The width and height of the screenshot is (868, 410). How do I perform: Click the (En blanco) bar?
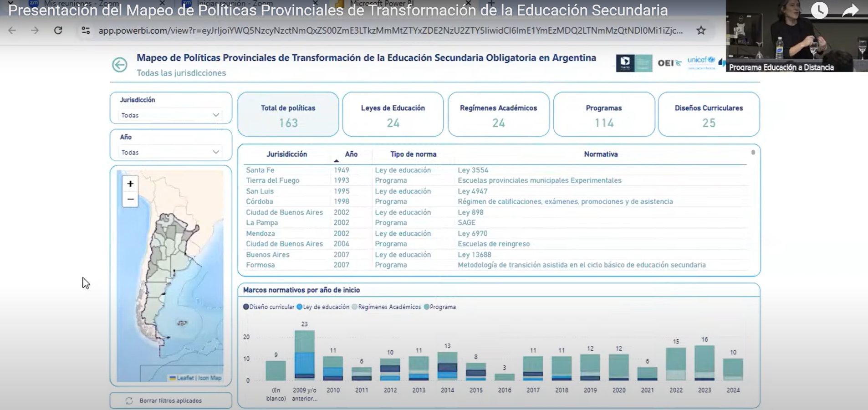[276, 371]
